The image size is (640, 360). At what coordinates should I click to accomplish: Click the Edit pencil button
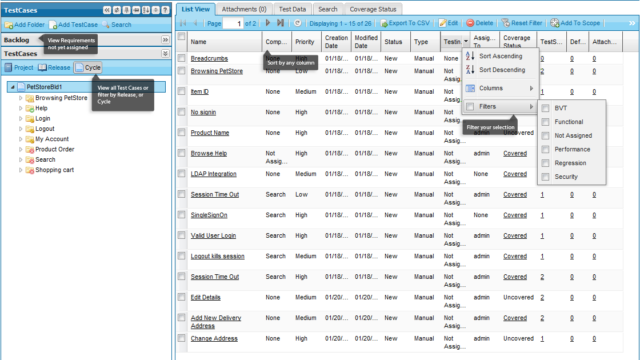pos(448,23)
